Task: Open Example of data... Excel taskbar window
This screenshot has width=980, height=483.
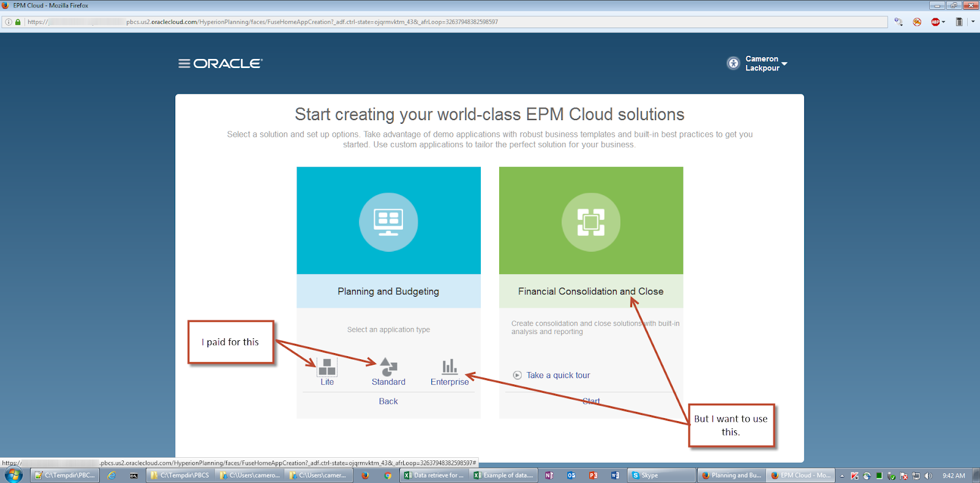Action: [x=503, y=475]
